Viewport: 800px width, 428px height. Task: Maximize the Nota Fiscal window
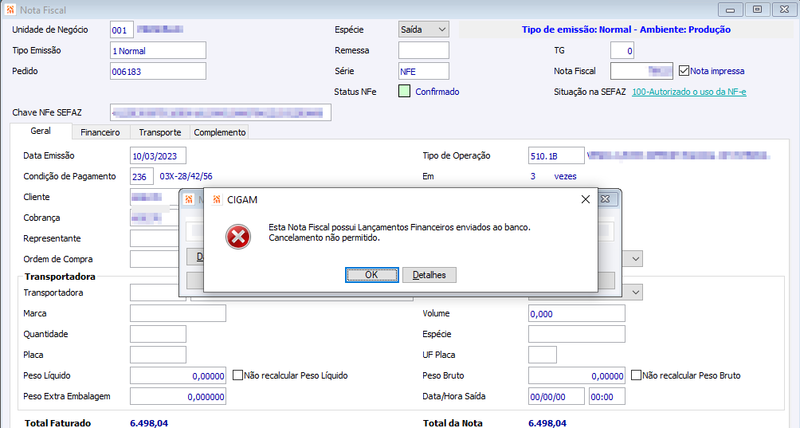point(758,10)
